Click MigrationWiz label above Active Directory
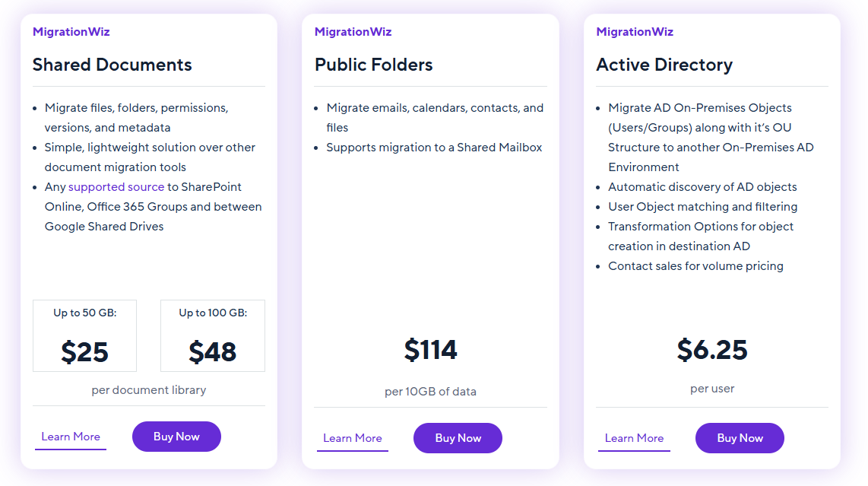Screen dimensions: 868x486 coord(635,32)
